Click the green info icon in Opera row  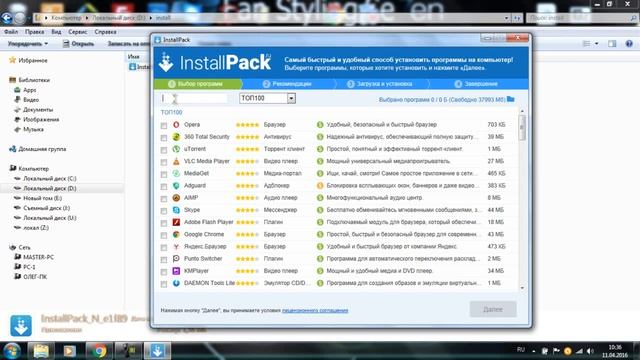[x=320, y=124]
